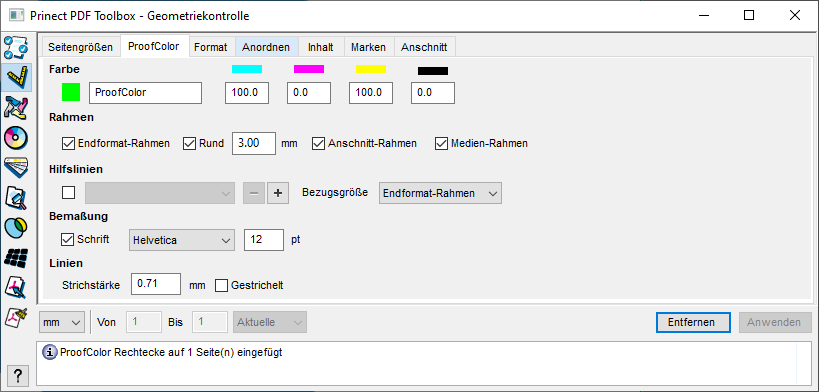Click the green ProofColor swatch
819x392 pixels.
[x=71, y=93]
